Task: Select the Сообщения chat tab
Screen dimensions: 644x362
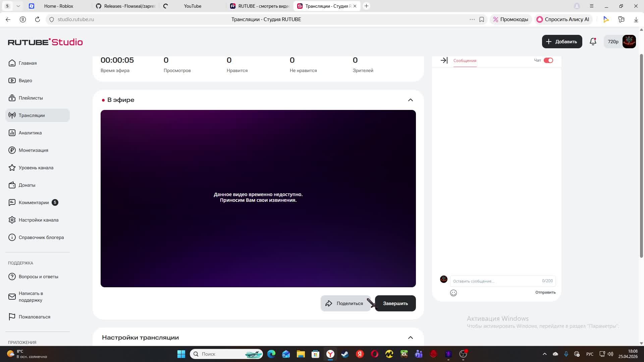Action: 465,61
